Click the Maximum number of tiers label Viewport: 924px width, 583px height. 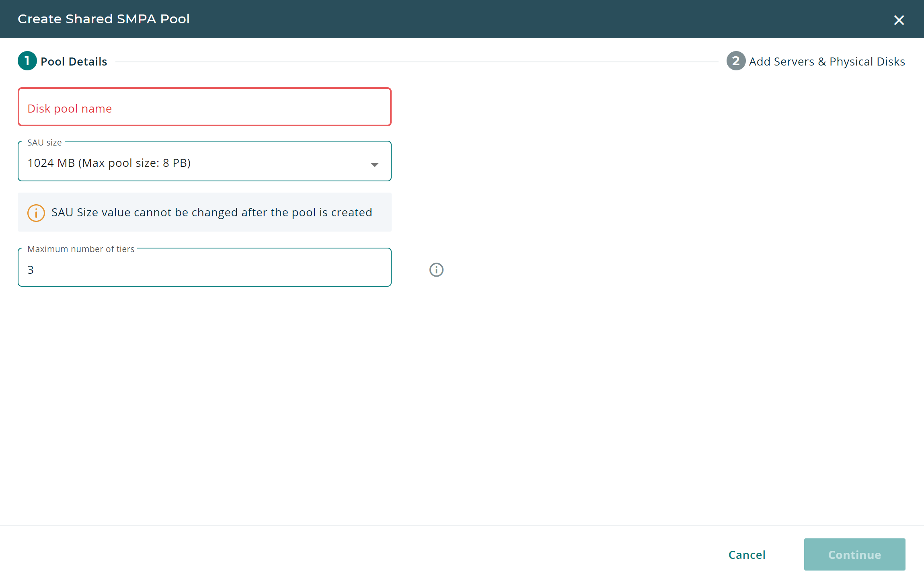[x=81, y=249]
